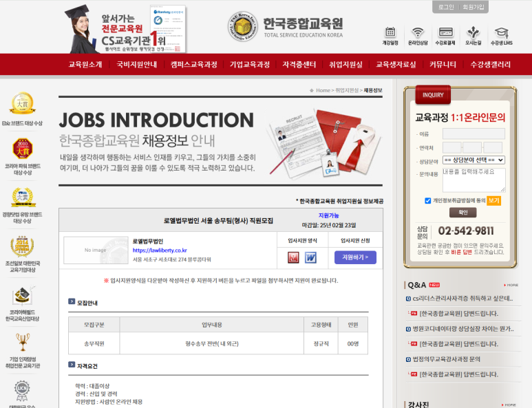Click the third 연락처 phone field
This screenshot has width=532, height=408.
pyautogui.click(x=493, y=148)
